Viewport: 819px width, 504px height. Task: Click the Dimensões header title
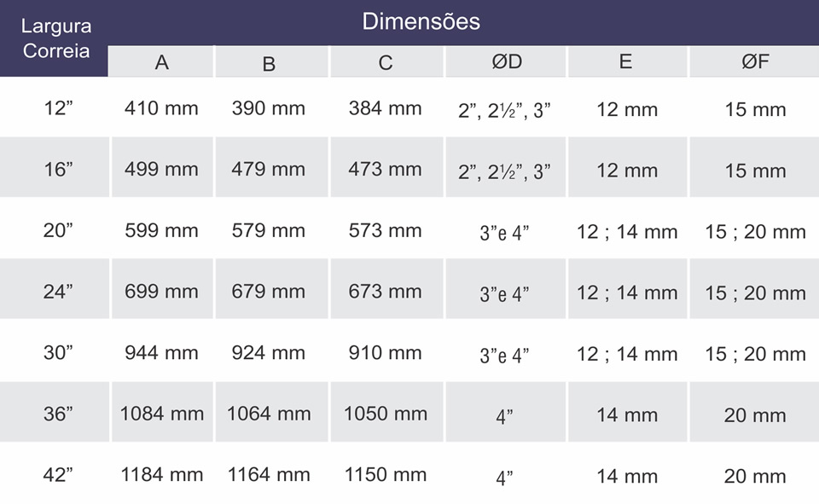point(421,21)
